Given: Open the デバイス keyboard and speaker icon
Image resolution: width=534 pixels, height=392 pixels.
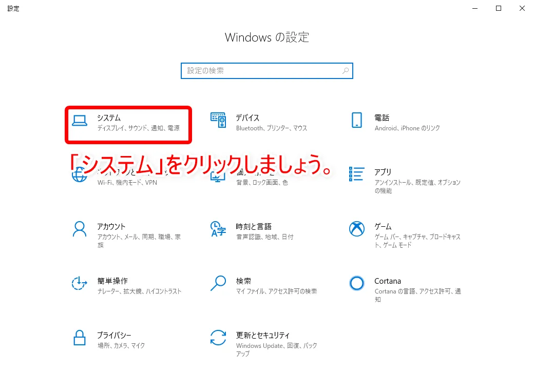Looking at the screenshot, I should point(218,120).
